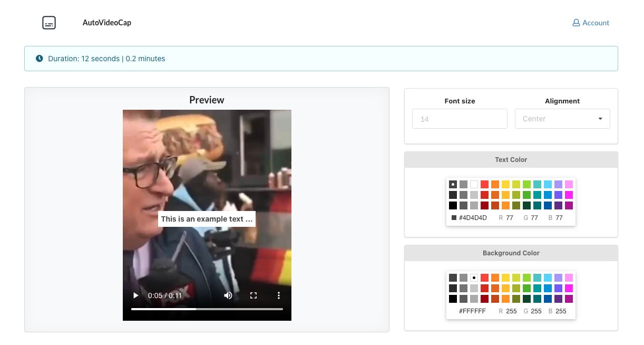Click the example caption text on video

(x=207, y=219)
